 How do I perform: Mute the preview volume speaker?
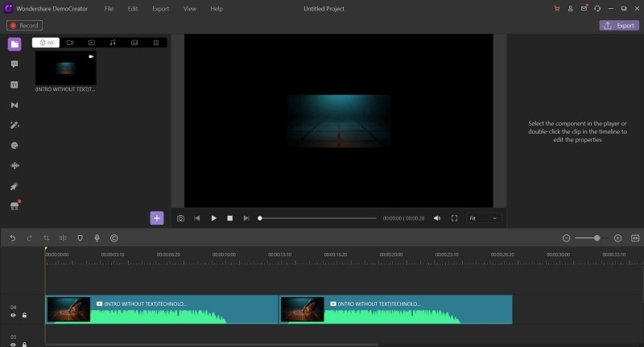pyautogui.click(x=437, y=218)
